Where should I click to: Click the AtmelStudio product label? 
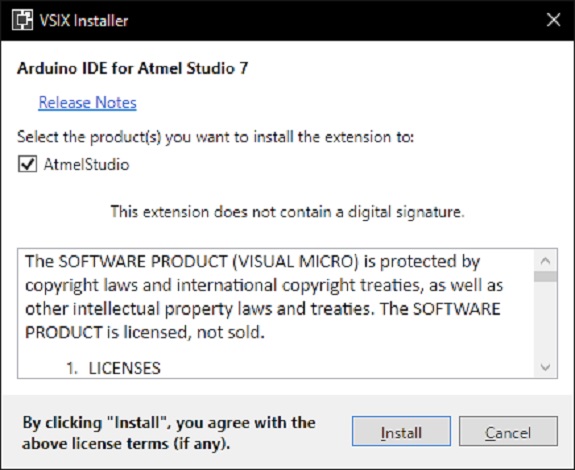[87, 164]
